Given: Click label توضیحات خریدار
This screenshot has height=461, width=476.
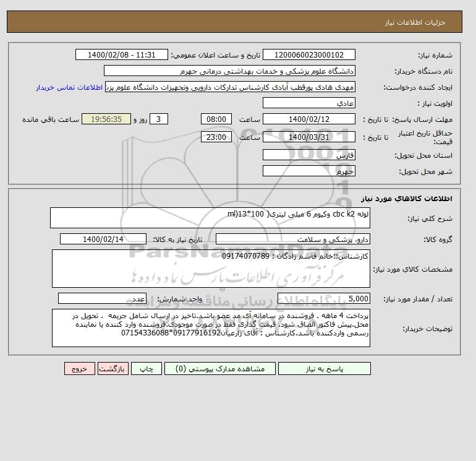Looking at the screenshot, I should coord(427,329).
